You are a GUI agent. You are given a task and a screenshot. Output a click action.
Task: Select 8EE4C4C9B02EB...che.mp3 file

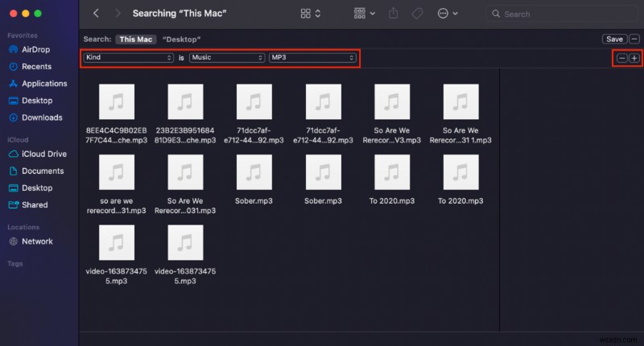pos(117,114)
